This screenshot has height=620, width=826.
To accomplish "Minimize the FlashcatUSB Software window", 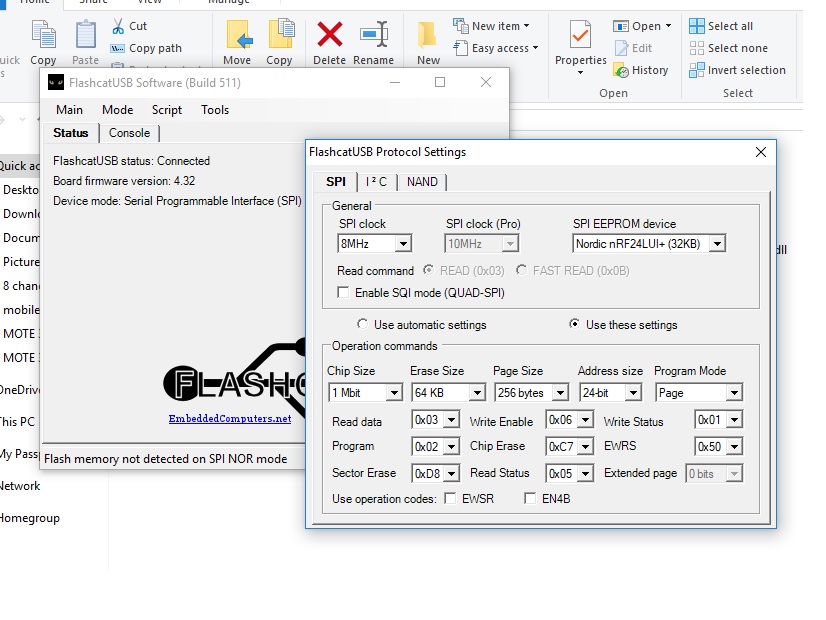I will click(395, 82).
